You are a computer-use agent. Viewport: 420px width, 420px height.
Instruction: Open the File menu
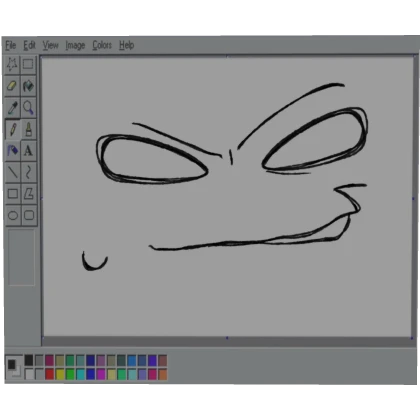[x=11, y=45]
